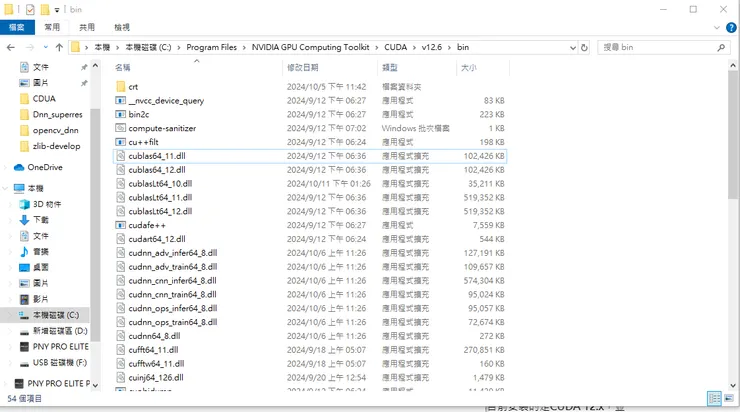Open Dnn_superres folder in quick access
The width and height of the screenshot is (740, 412).
[58, 115]
